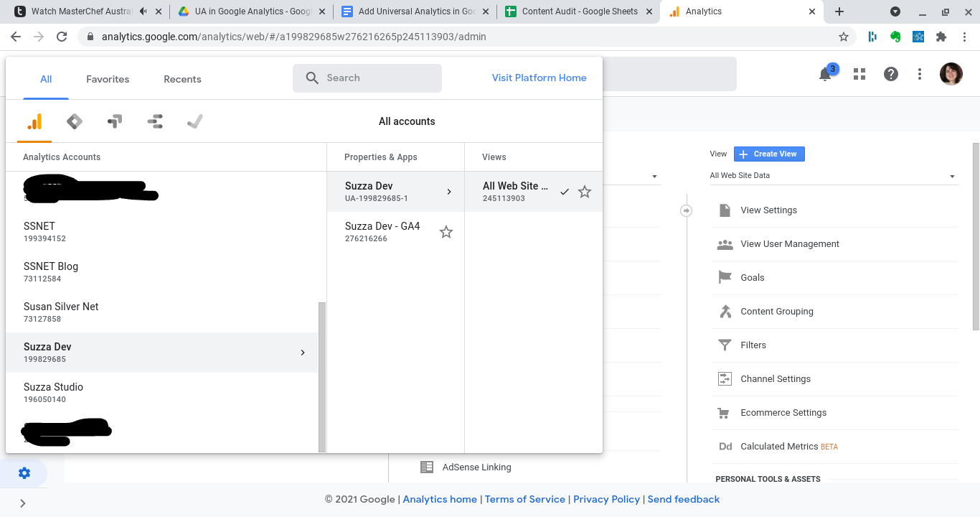980x517 pixels.
Task: Click the Filters funnel icon
Action: [x=725, y=345]
